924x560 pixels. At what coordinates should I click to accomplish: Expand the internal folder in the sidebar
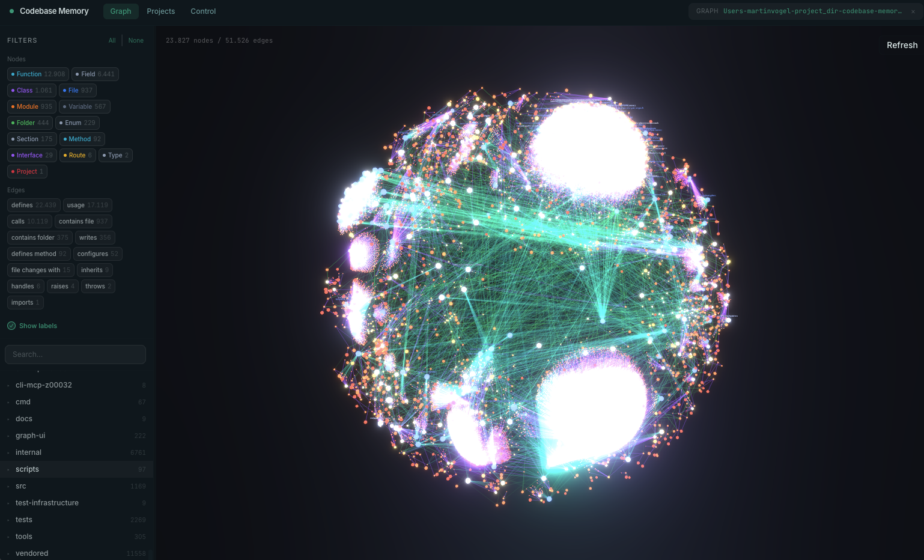(28, 452)
